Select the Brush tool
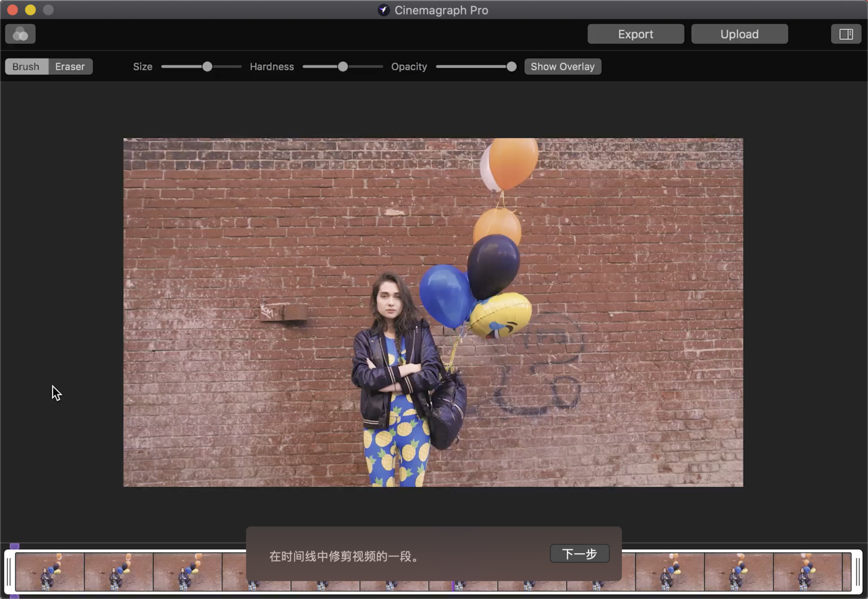Screen dimensions: 868x599 25,66
